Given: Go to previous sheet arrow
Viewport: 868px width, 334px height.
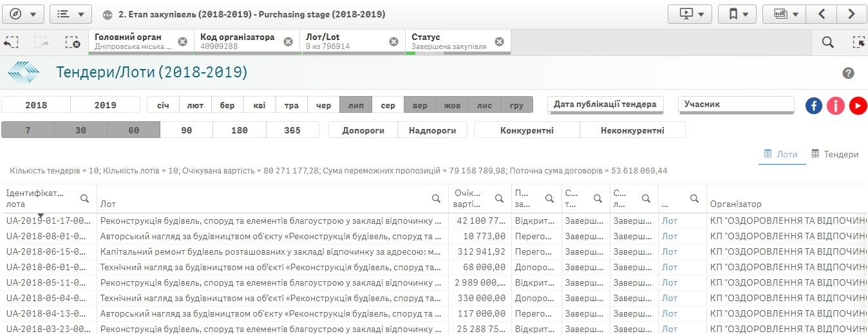Looking at the screenshot, I should point(822,14).
